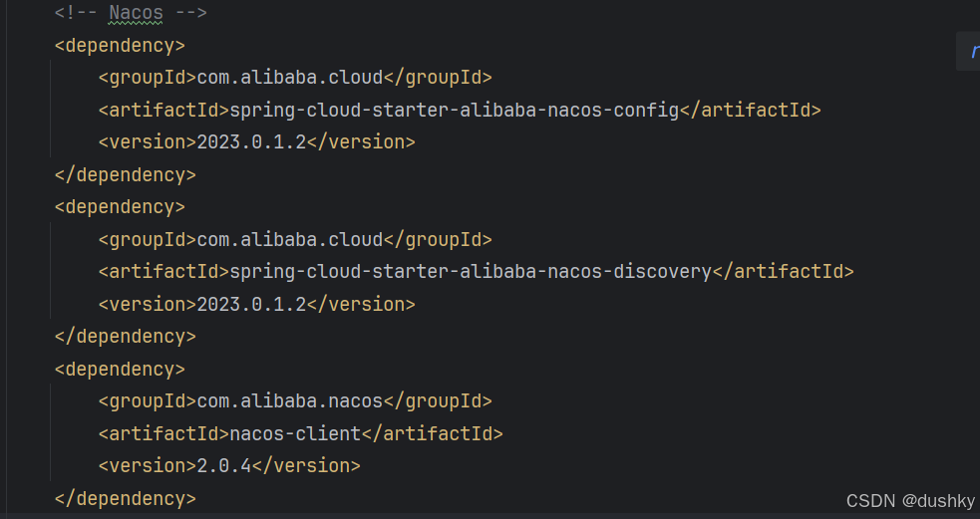The image size is (980, 519).
Task: Click the '2023.0.1.2' version under nacos-config artifact
Action: [251, 142]
